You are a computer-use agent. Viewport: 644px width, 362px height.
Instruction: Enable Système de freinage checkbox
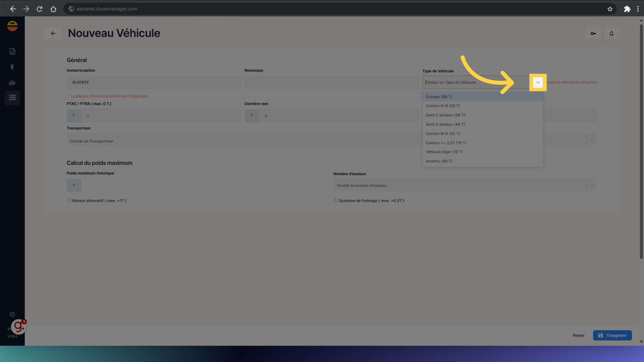(x=336, y=200)
